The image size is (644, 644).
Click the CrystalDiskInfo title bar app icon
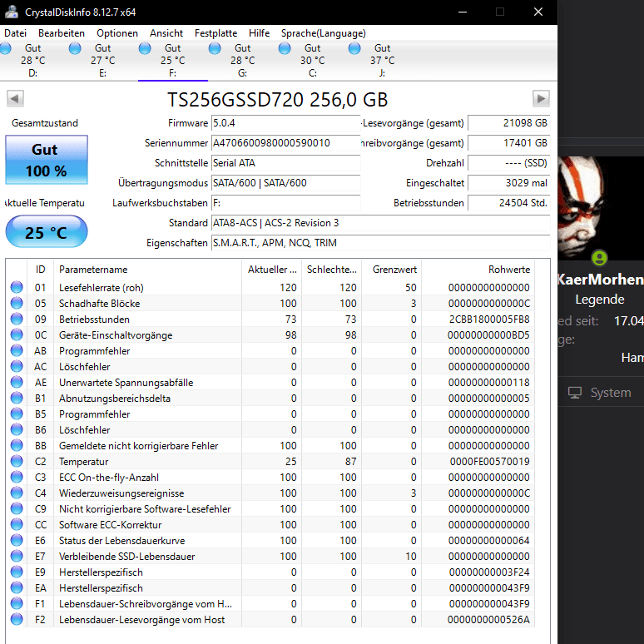12,12
